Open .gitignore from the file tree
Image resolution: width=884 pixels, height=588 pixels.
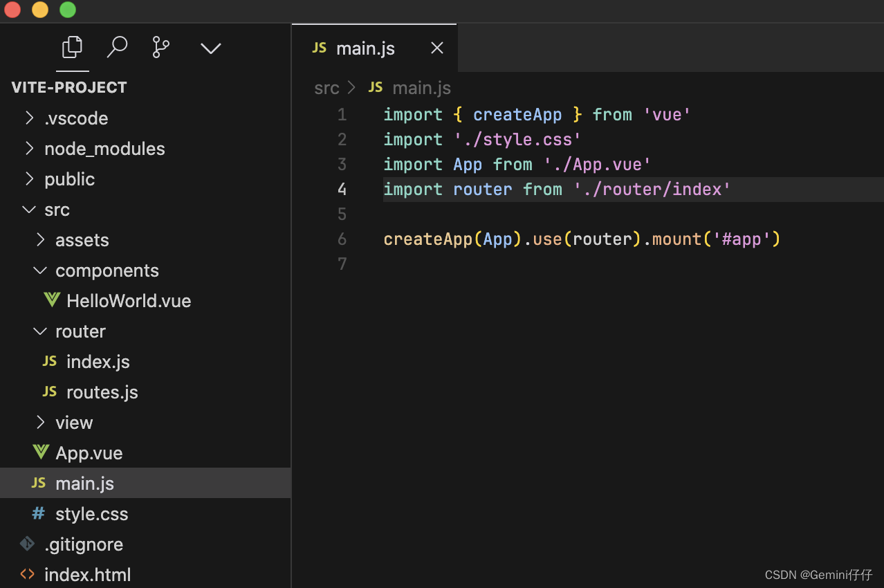click(x=84, y=544)
